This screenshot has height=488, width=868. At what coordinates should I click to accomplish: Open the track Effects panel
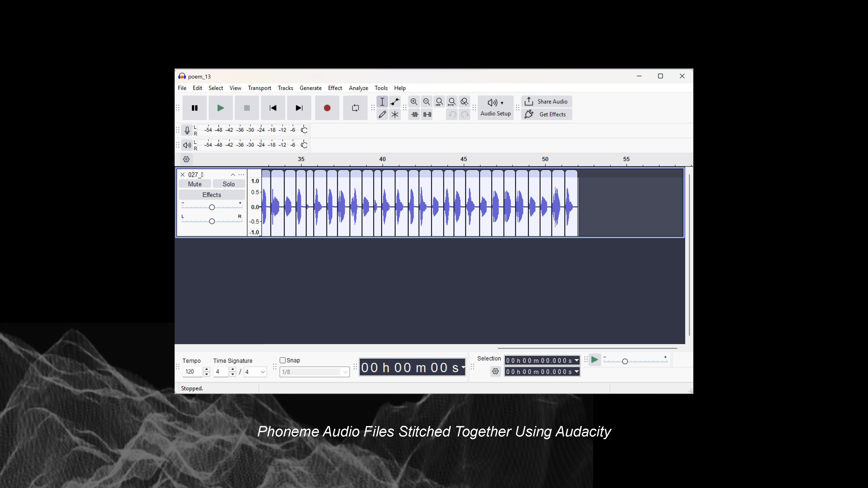click(x=212, y=195)
